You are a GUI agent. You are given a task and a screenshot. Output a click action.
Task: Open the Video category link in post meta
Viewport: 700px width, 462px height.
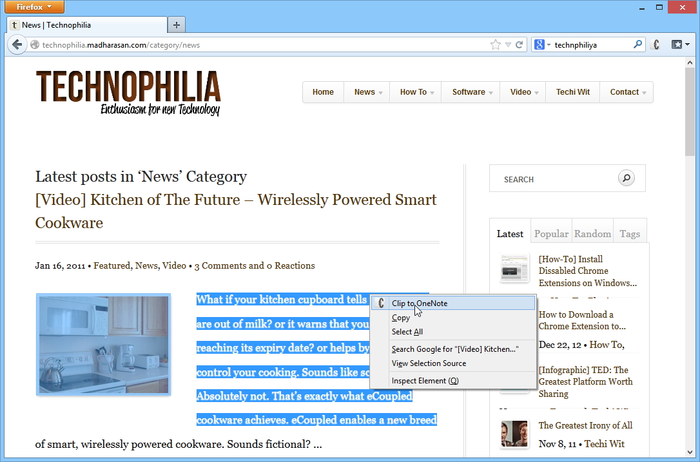[x=174, y=266]
